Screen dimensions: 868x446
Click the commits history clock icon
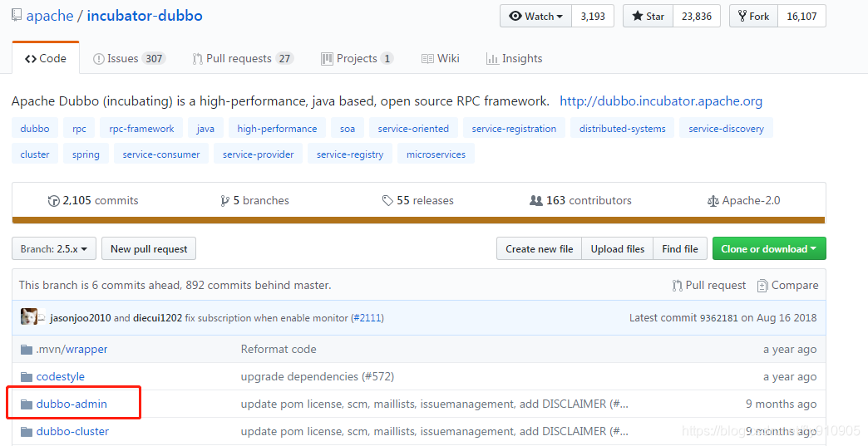tap(54, 201)
